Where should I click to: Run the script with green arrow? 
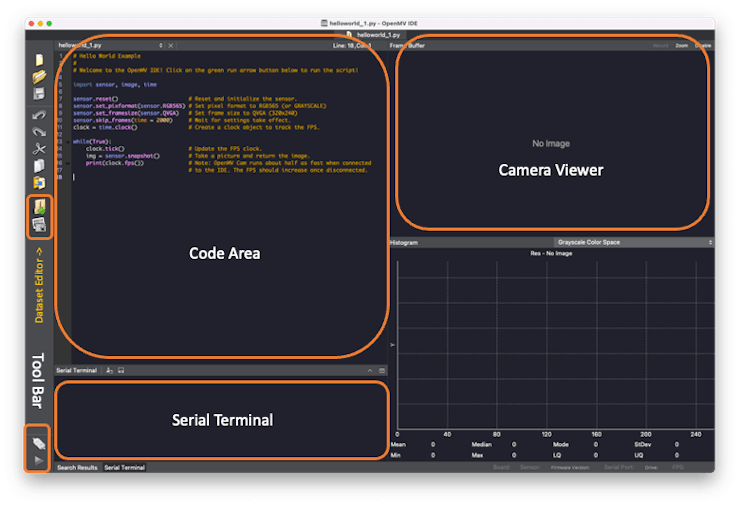point(39,460)
